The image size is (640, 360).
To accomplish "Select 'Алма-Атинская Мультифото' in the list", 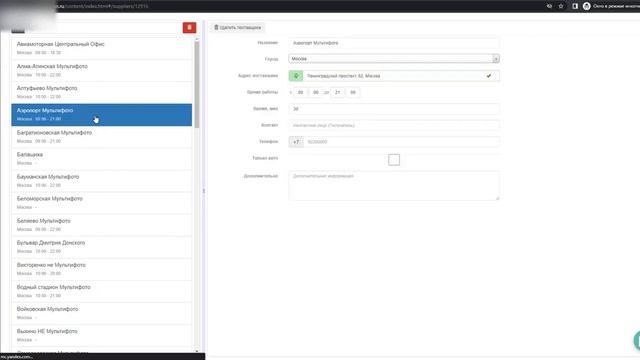I will pyautogui.click(x=102, y=70).
